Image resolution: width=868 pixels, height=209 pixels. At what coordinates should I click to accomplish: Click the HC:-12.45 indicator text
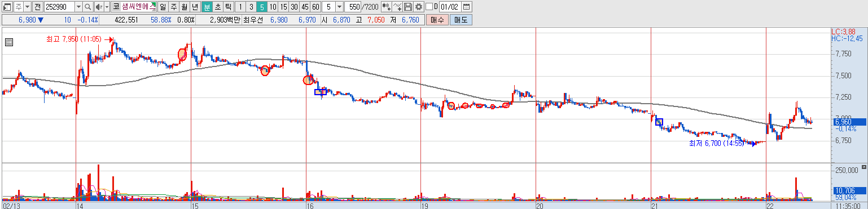[x=847, y=39]
